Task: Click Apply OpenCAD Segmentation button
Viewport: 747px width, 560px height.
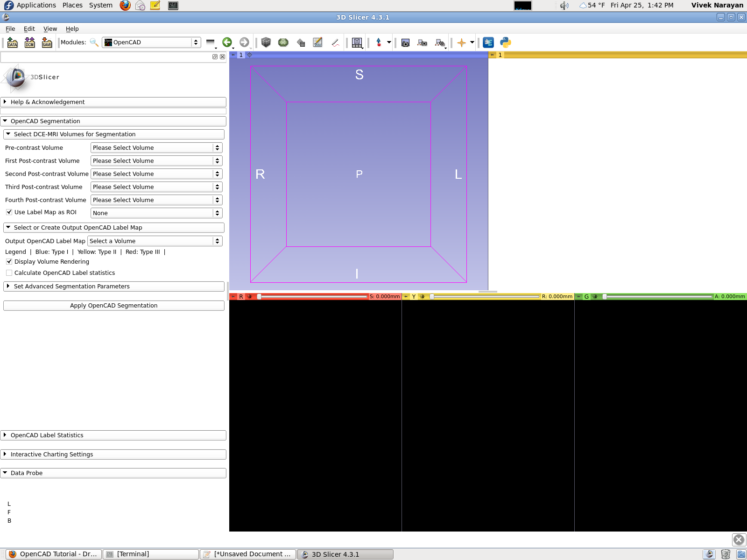Action: (114, 306)
